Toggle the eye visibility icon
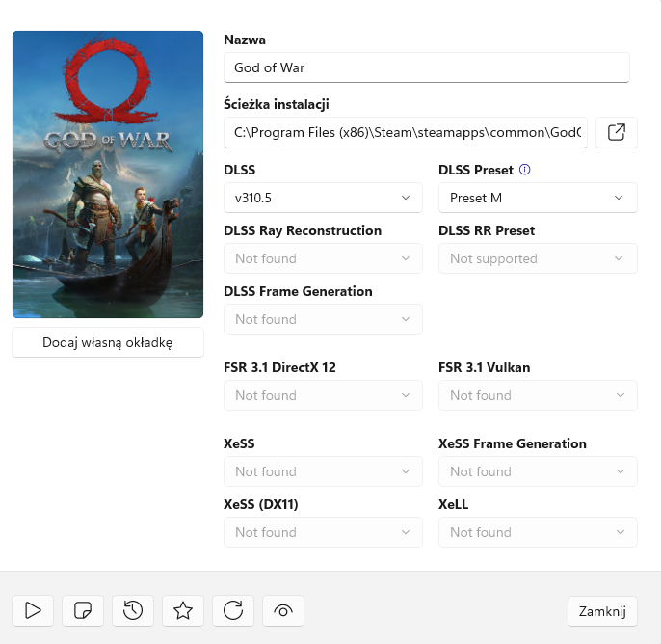 click(283, 610)
